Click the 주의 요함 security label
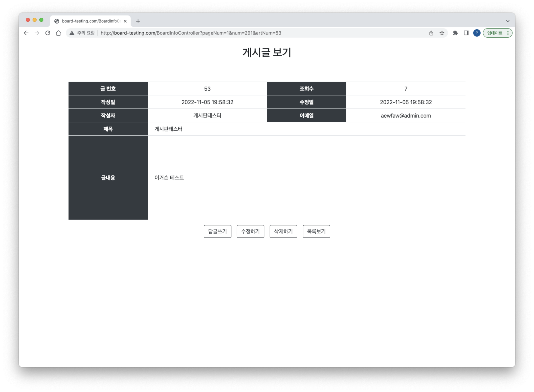The image size is (534, 392). (86, 33)
